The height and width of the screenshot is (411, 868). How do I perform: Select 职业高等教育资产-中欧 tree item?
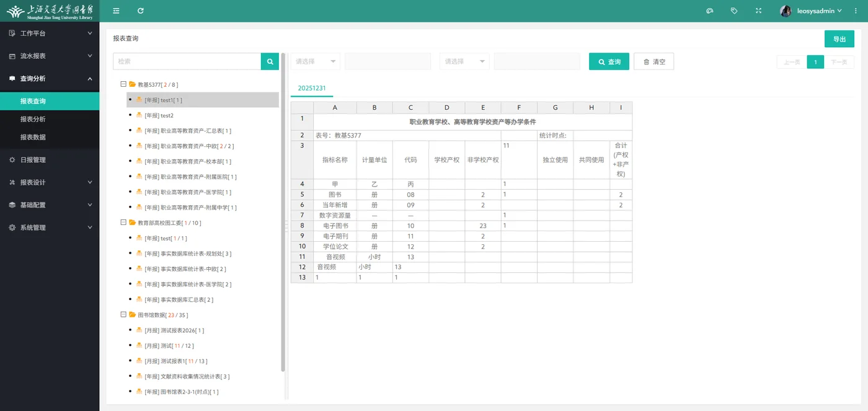(x=189, y=146)
